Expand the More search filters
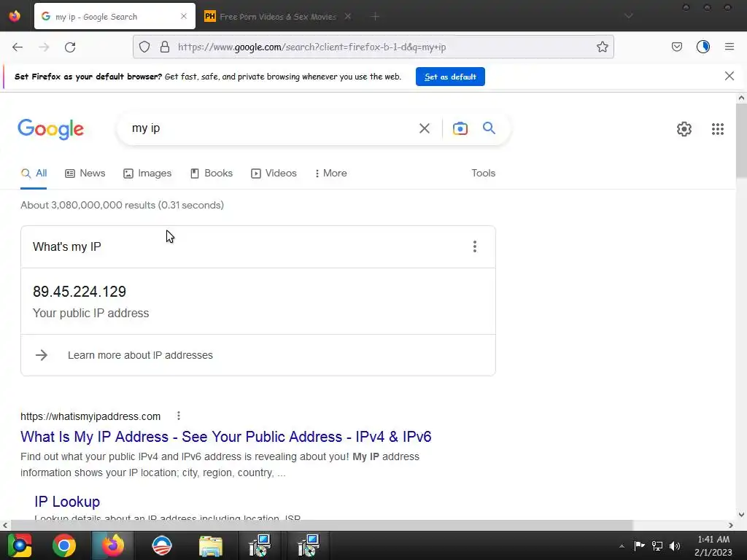747x560 pixels. pos(330,174)
